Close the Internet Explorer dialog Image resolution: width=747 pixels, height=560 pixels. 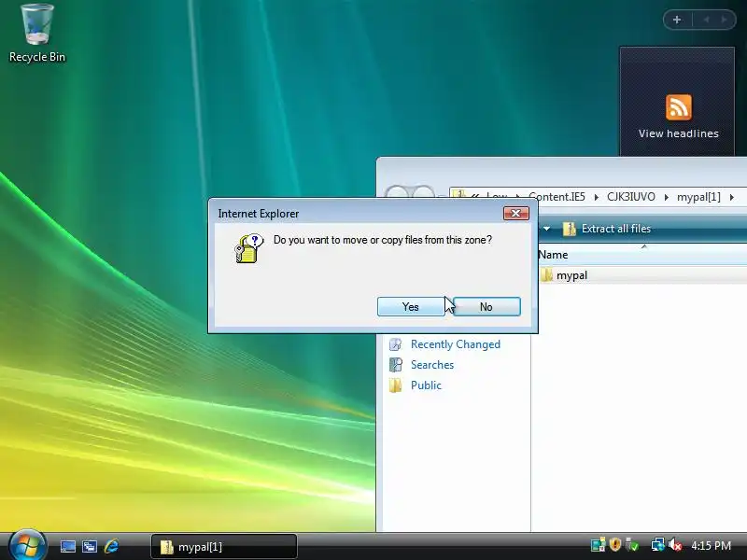[516, 214]
